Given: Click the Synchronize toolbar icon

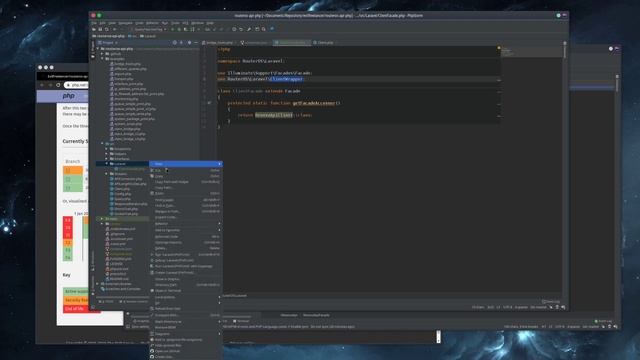Looking at the screenshot, I should tap(107, 29).
